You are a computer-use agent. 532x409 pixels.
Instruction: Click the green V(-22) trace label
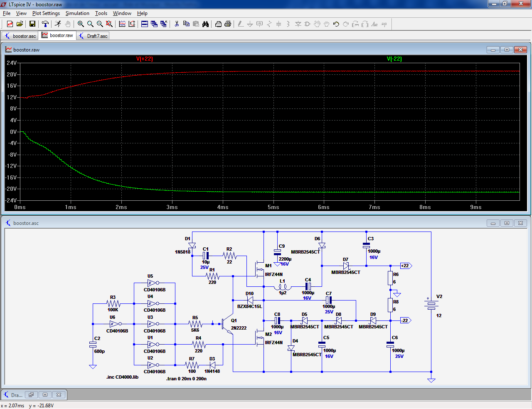pyautogui.click(x=394, y=59)
